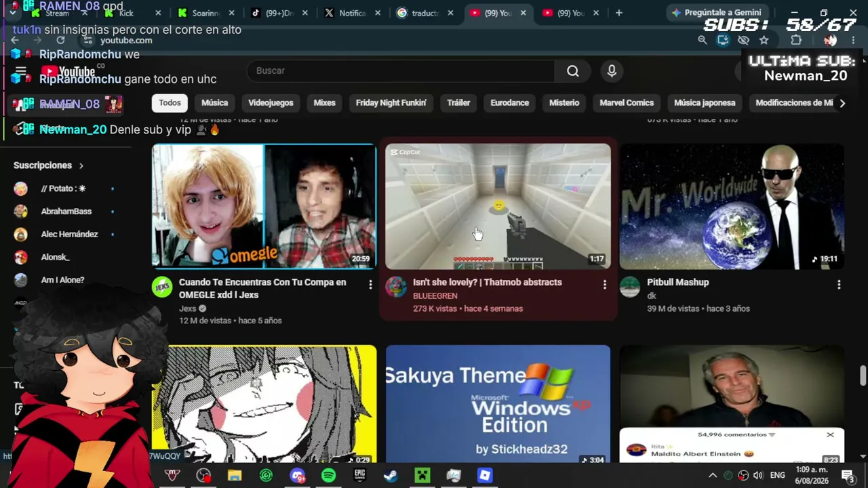Screen dimensions: 868x488
Task: Bookmark this page with the star icon
Action: tap(764, 40)
